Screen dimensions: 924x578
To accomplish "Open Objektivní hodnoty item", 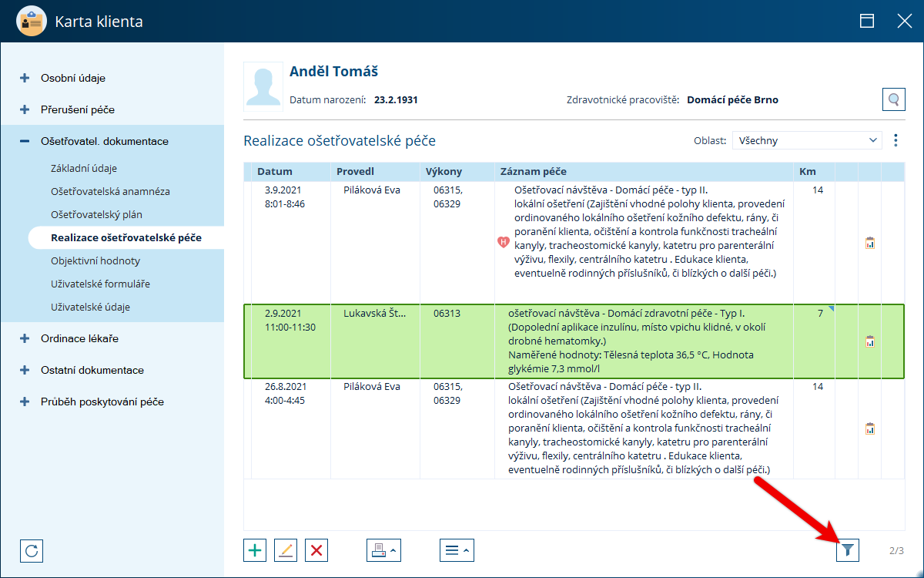I will (x=95, y=260).
